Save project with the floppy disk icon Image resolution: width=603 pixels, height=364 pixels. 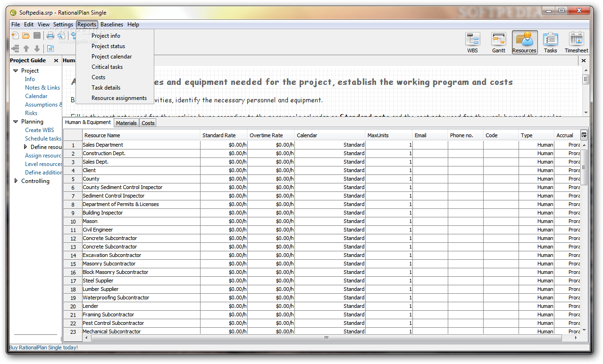click(x=37, y=35)
